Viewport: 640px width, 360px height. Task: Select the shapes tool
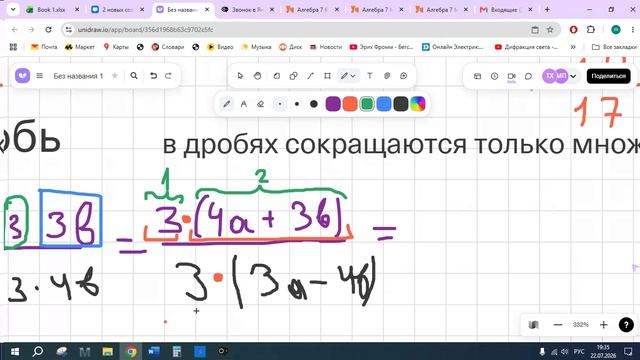point(293,76)
